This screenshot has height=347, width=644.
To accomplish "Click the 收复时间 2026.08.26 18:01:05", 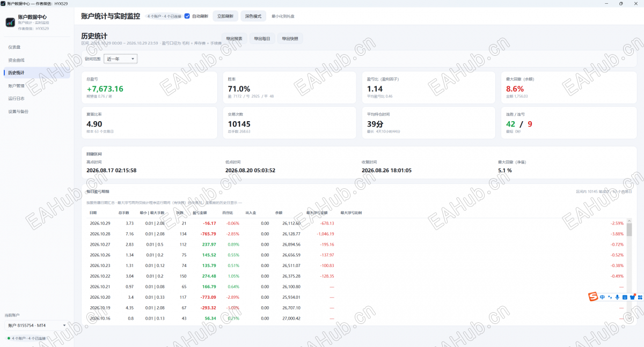I will tap(387, 170).
